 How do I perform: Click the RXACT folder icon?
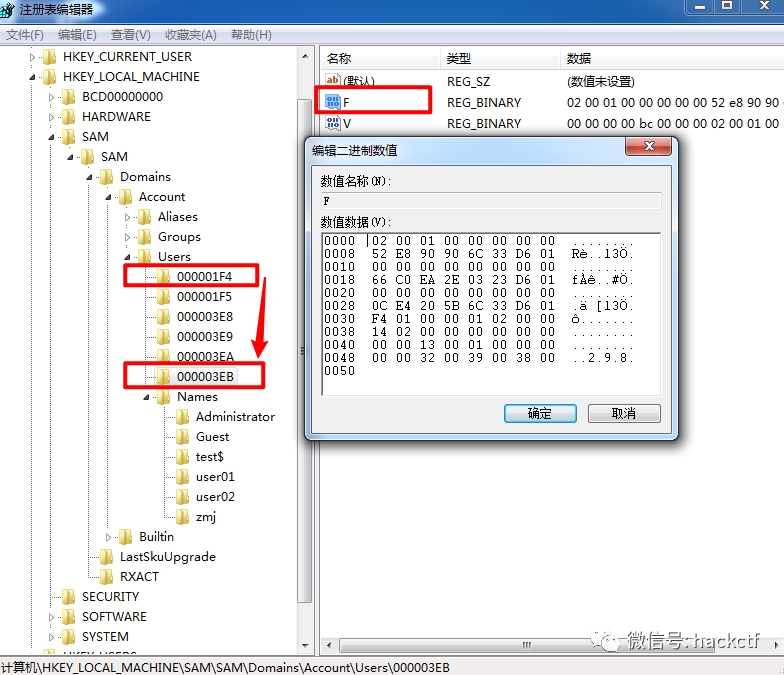tap(106, 577)
